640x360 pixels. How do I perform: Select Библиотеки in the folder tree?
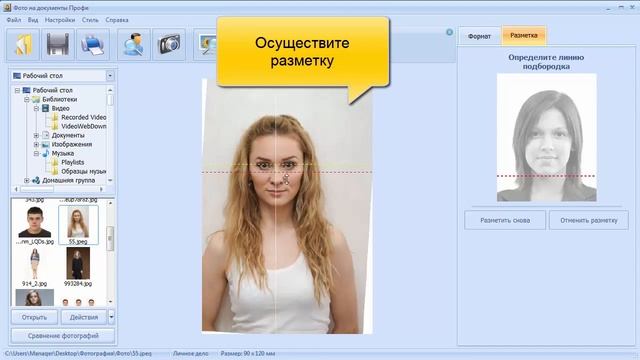(60, 99)
